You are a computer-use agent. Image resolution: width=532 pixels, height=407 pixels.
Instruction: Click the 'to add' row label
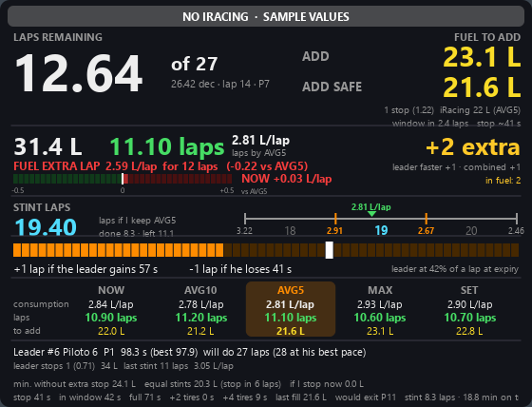27,331
